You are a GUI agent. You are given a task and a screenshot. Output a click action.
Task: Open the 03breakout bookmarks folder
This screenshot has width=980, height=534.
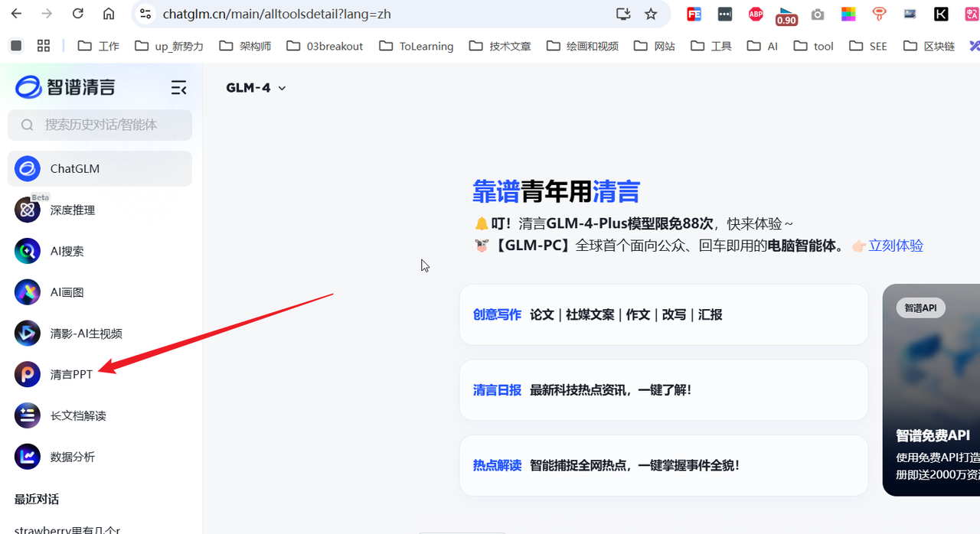click(x=325, y=46)
